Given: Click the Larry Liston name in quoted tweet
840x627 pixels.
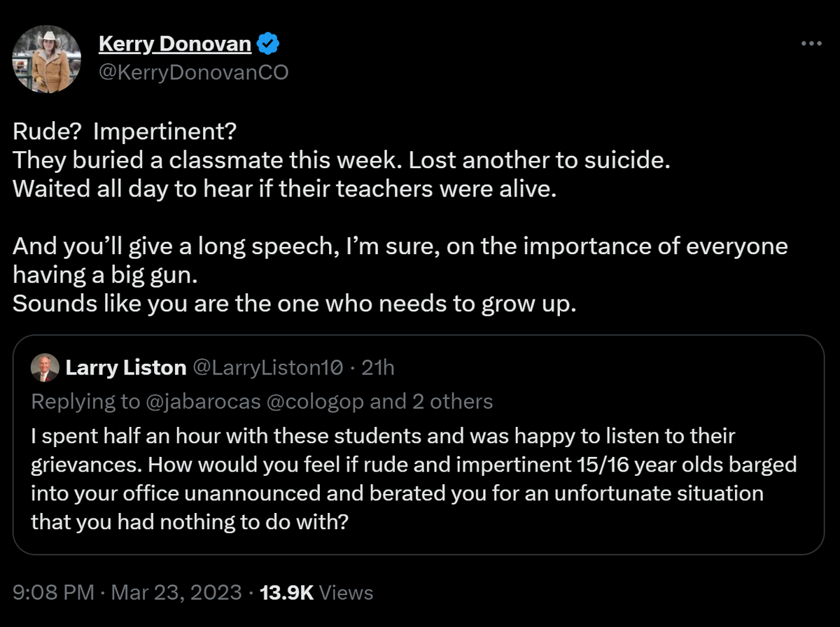Looking at the screenshot, I should [125, 367].
